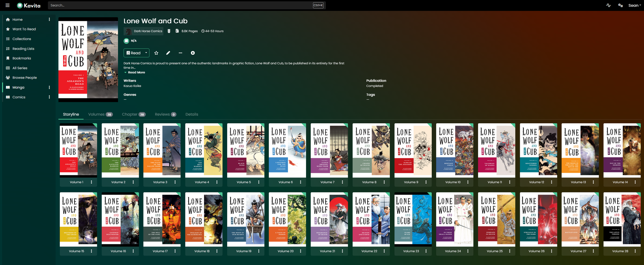The image size is (644, 265).
Task: Switch to the Reviews tab
Action: coord(165,114)
